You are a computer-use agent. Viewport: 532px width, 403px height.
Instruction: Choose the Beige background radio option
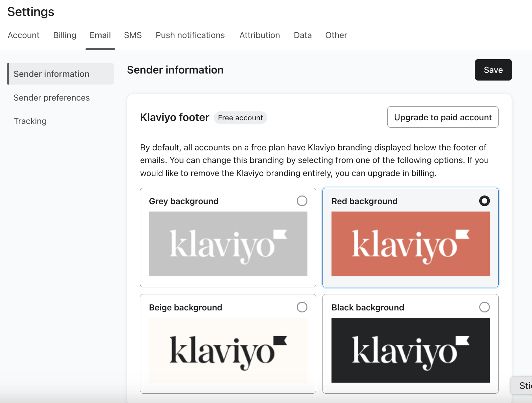tap(302, 307)
